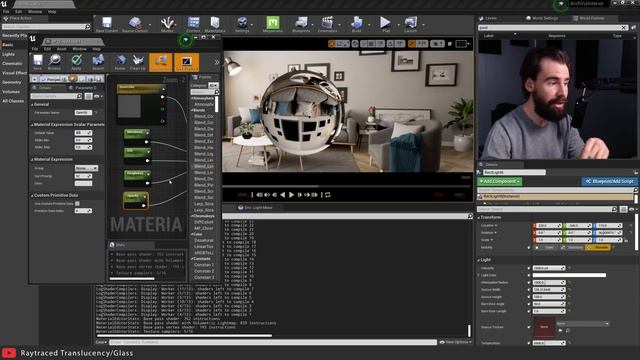
Task: Collapse the General section in material details
Action: pos(32,104)
